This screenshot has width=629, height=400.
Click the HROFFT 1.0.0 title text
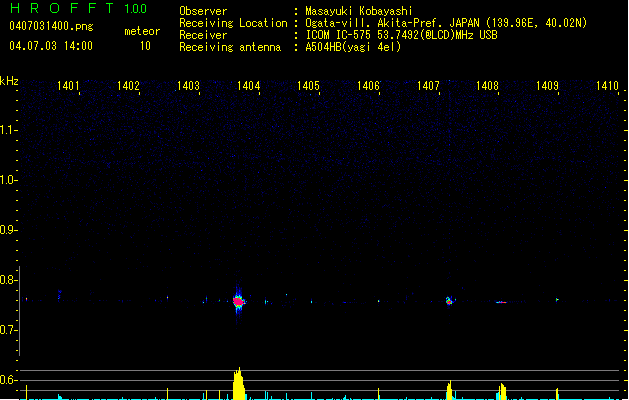(78, 8)
